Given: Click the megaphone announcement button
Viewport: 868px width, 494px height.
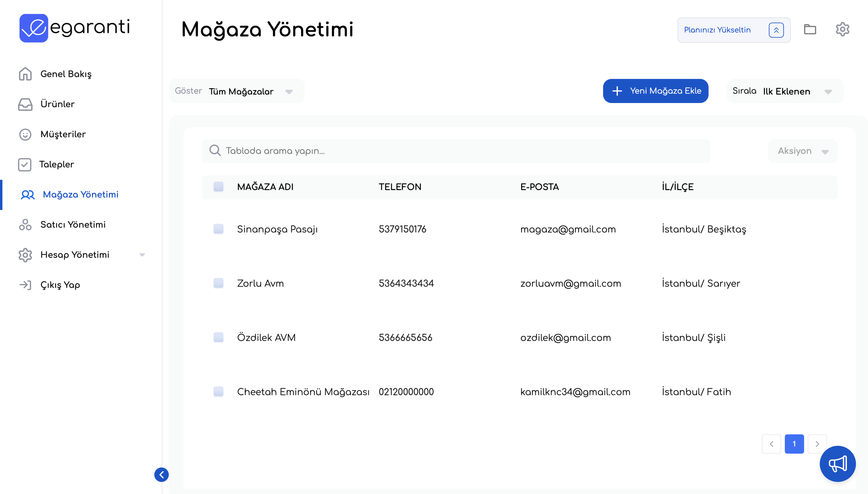Looking at the screenshot, I should click(x=838, y=464).
